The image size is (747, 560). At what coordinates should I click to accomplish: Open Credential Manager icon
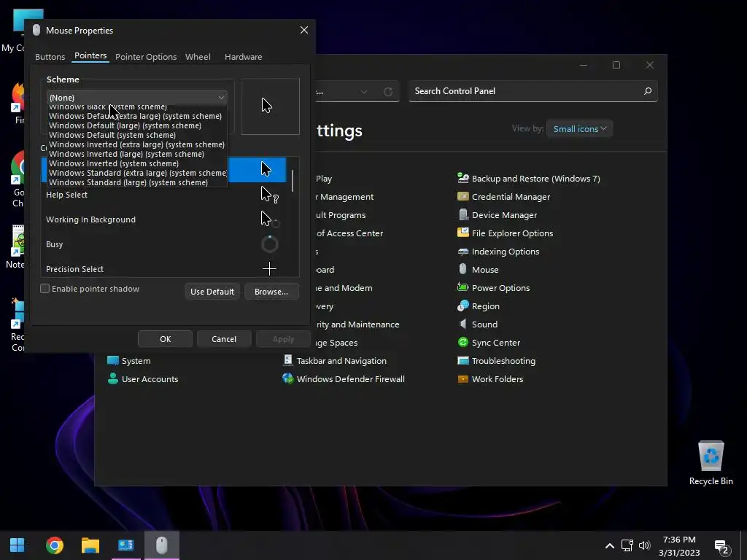462,196
